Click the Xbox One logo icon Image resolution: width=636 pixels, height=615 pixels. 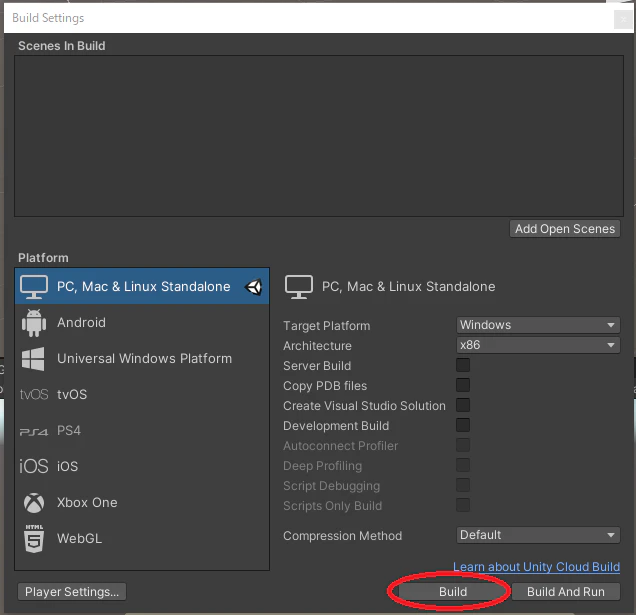(34, 503)
